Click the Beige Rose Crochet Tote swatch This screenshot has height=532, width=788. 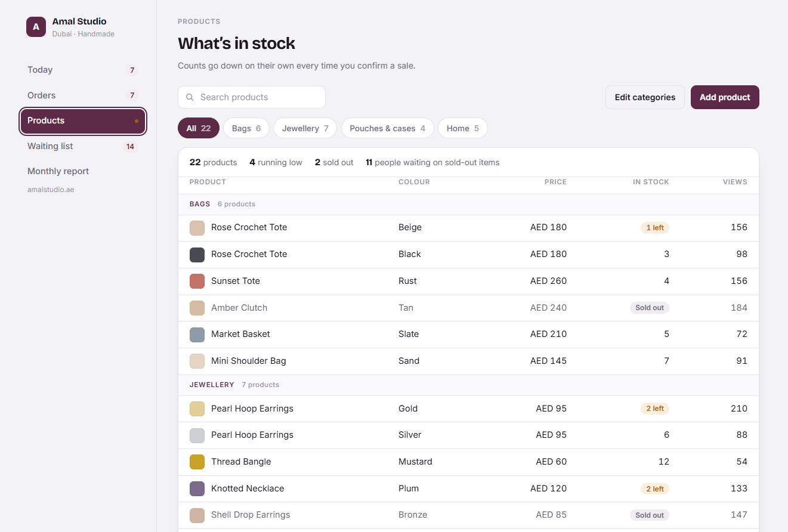[x=197, y=228]
